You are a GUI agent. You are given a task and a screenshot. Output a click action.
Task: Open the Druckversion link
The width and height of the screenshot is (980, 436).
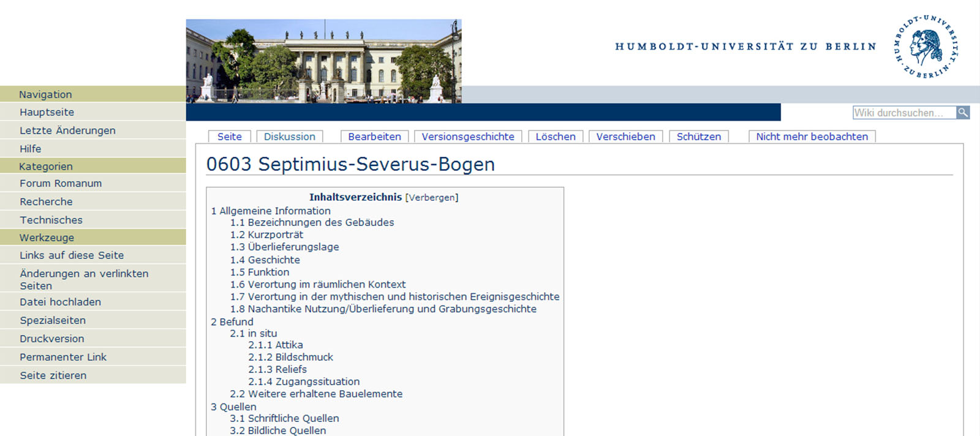tap(52, 339)
